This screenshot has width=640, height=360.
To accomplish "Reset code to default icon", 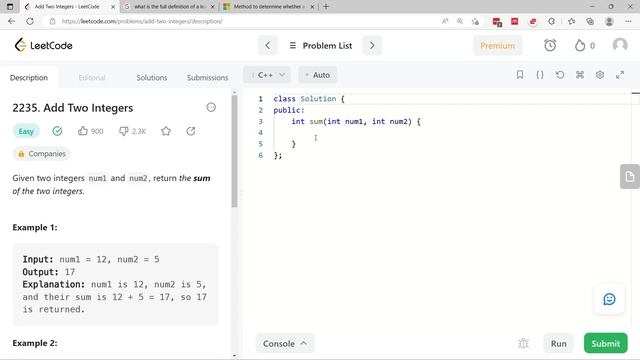I will pos(560,75).
